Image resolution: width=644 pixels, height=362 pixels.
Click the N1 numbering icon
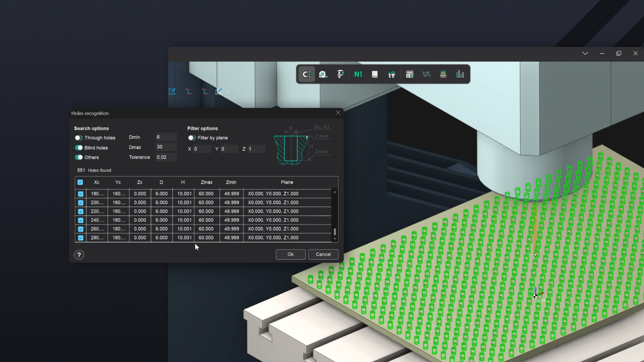tap(358, 74)
